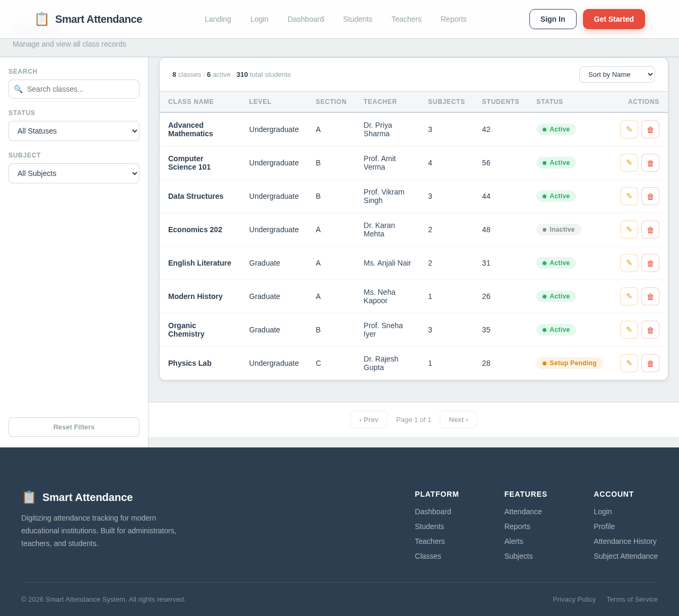679x616 pixels.
Task: Click the Sign In button
Action: [553, 19]
